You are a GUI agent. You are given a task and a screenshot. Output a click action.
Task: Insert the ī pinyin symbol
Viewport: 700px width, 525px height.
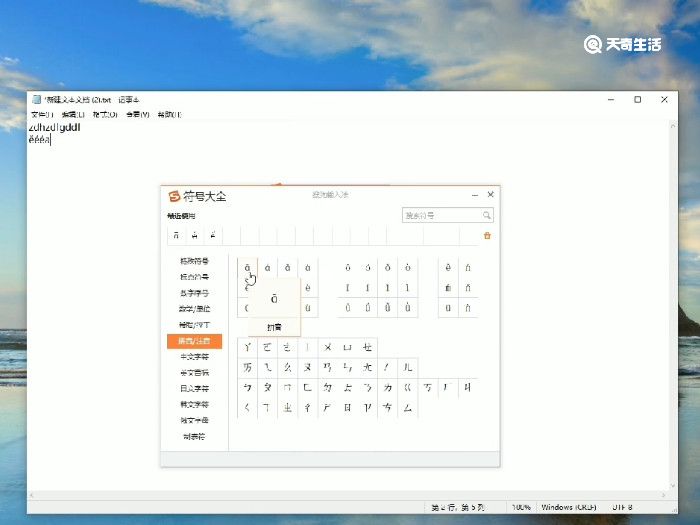[x=348, y=288]
